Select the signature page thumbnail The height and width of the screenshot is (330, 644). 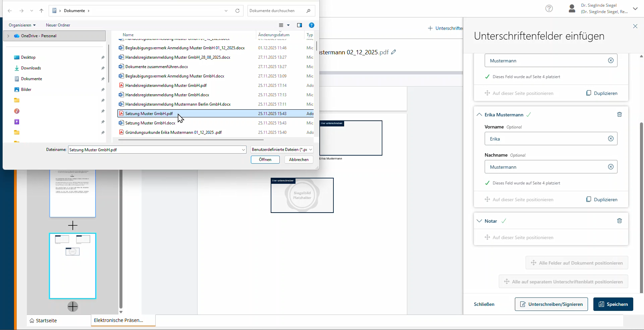click(72, 266)
